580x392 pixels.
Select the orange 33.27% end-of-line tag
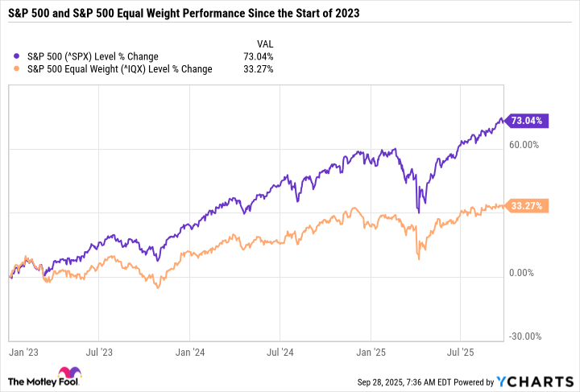click(526, 206)
